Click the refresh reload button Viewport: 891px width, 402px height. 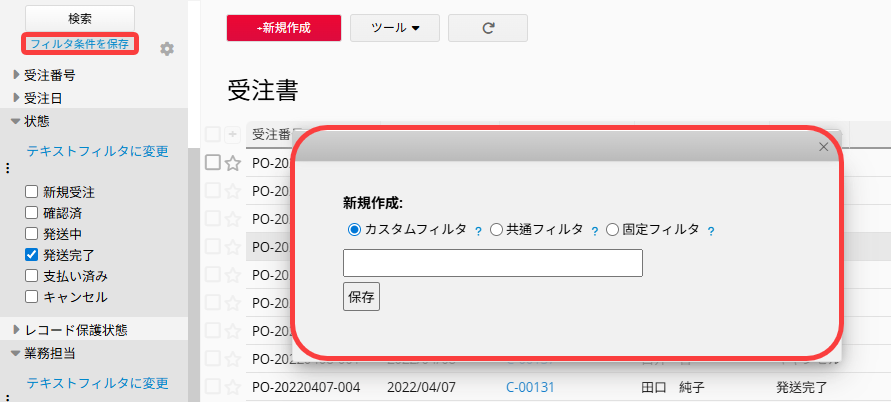click(x=488, y=28)
